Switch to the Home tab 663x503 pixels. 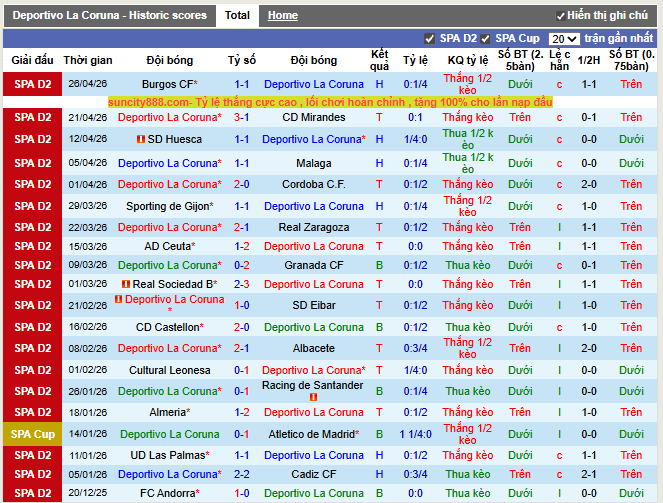click(282, 16)
